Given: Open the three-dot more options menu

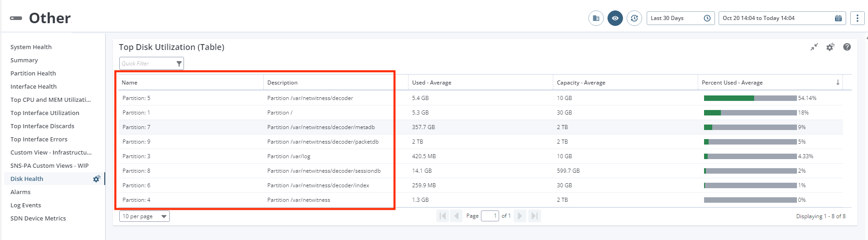Looking at the screenshot, I should tap(857, 18).
